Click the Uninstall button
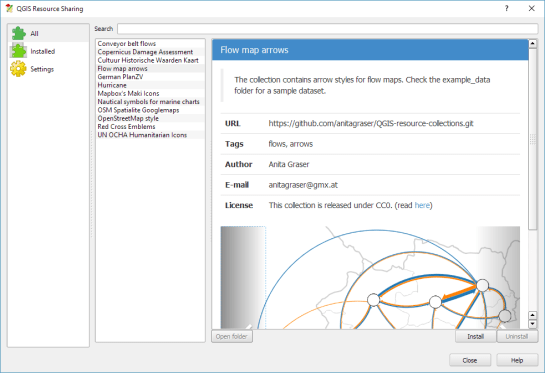545x373 pixels. (x=517, y=336)
